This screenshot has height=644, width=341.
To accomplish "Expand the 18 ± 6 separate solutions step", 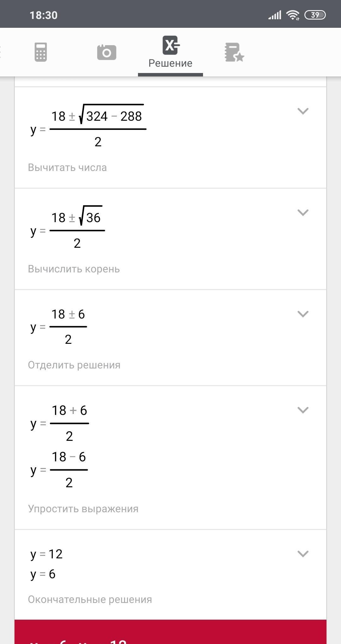I will tap(303, 314).
